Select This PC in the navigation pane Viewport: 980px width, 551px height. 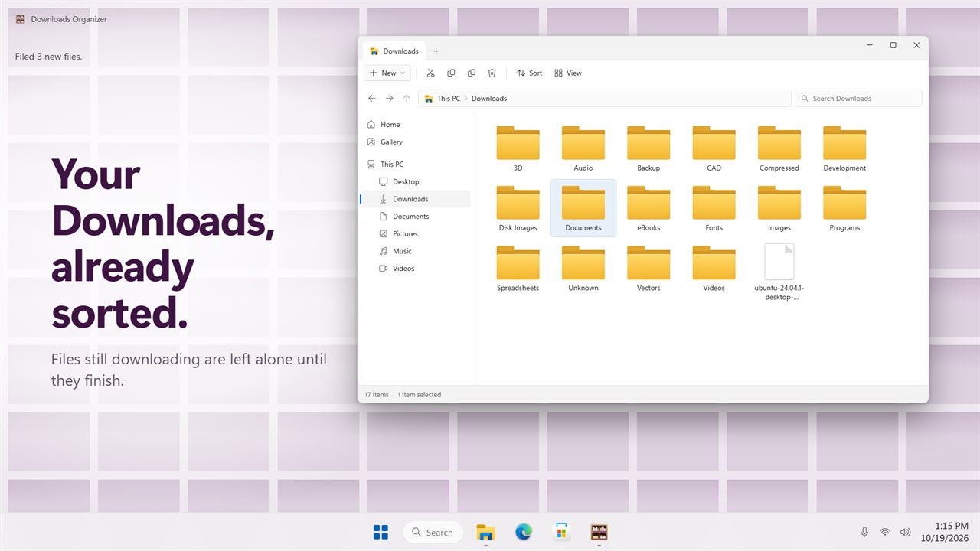point(416,165)
